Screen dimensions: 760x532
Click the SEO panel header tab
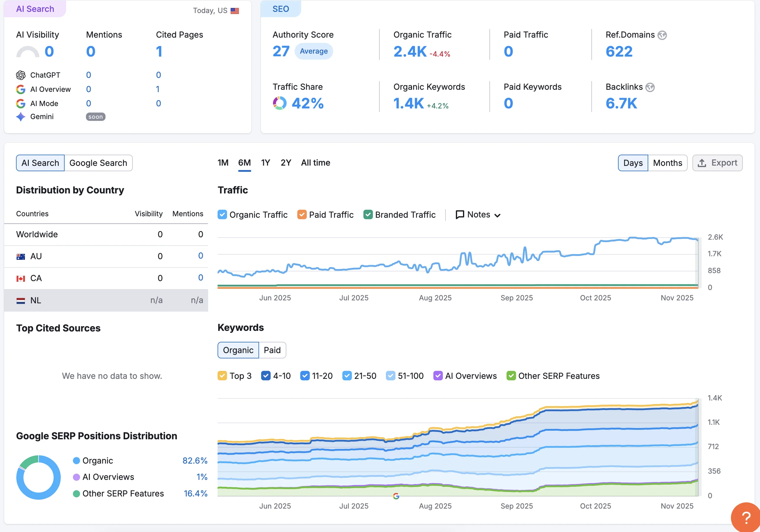(x=281, y=9)
